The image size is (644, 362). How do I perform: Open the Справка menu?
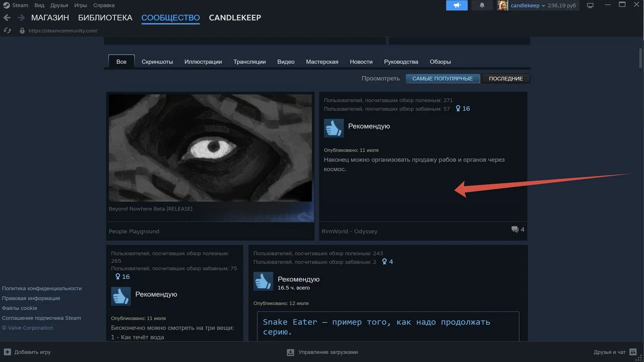(x=104, y=5)
